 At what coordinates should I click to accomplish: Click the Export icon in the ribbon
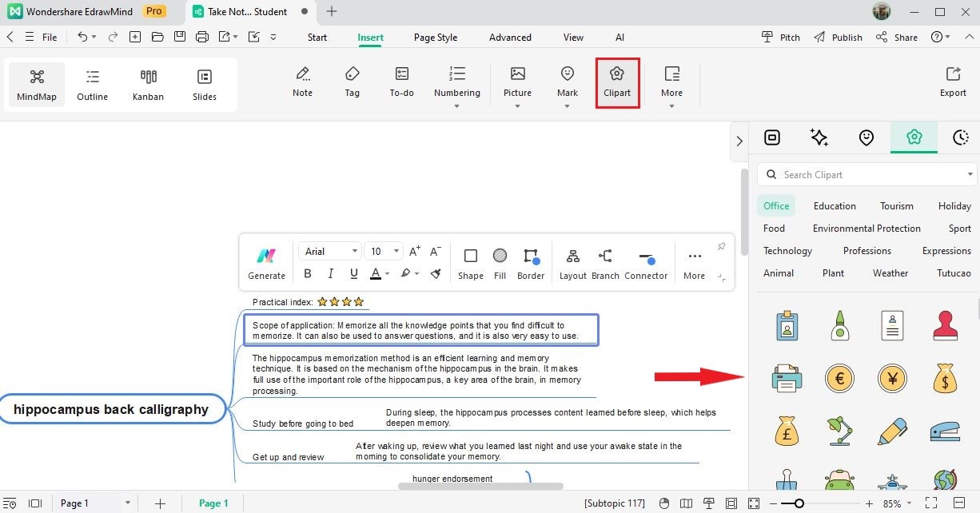[x=953, y=82]
